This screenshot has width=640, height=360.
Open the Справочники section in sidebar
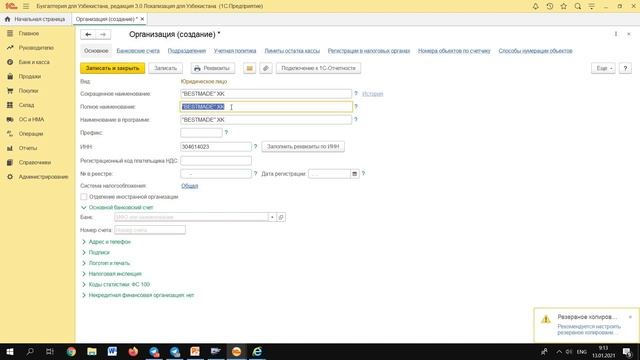point(35,162)
